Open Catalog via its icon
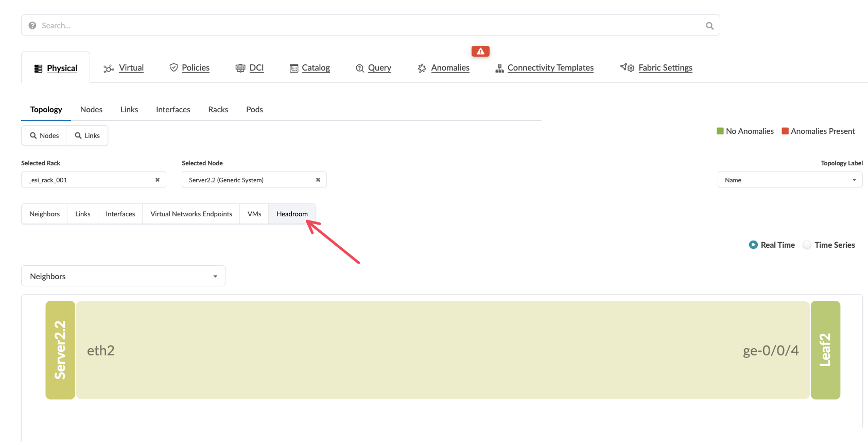This screenshot has width=868, height=445. click(294, 68)
